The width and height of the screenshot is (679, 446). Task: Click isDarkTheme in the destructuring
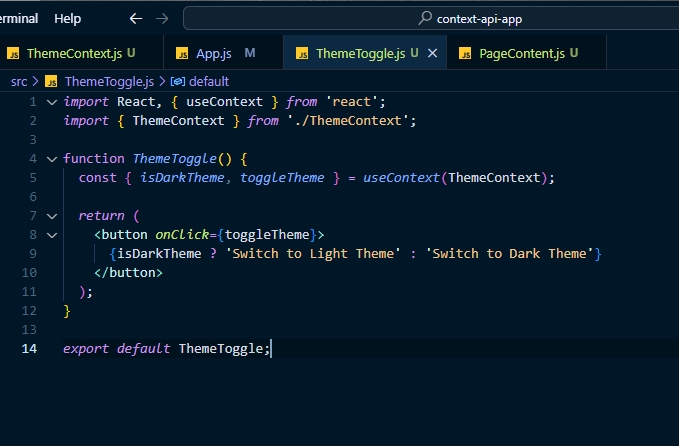click(x=182, y=178)
